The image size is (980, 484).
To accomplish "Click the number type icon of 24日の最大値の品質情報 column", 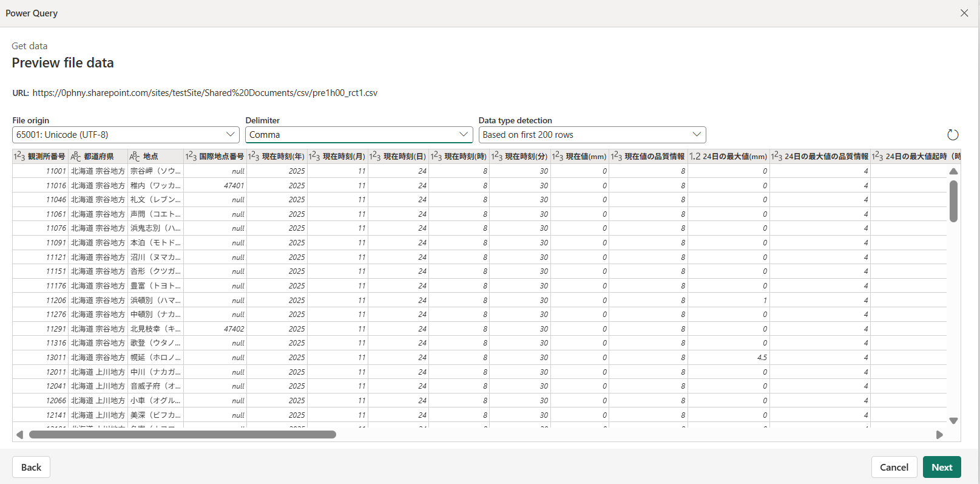I will 777,157.
